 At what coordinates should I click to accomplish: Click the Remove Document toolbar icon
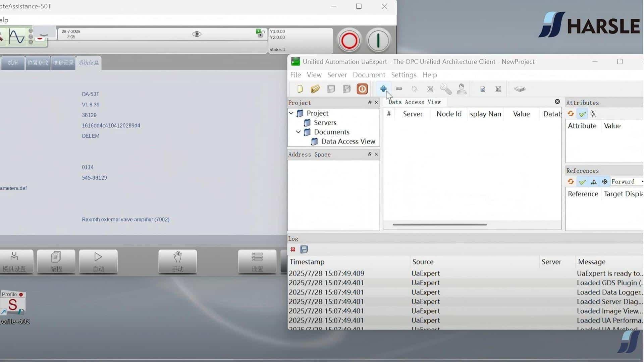click(x=498, y=89)
